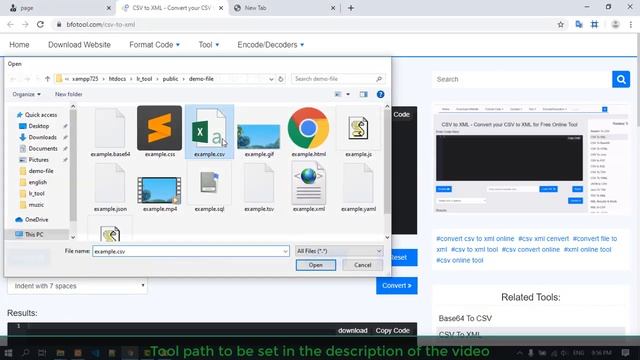Screen dimensions: 640x360
Task: Select the example.yaml file icon
Action: coord(358,183)
